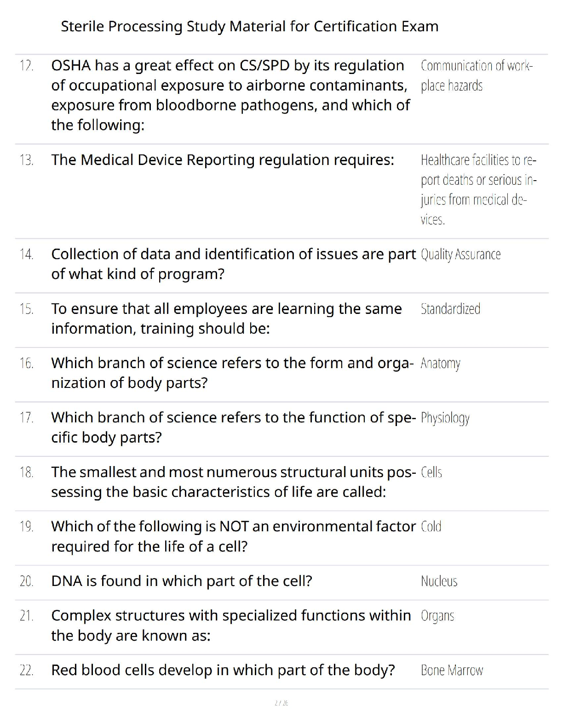Select question 12 about OSHA regulation
The height and width of the screenshot is (728, 563).
click(x=230, y=95)
